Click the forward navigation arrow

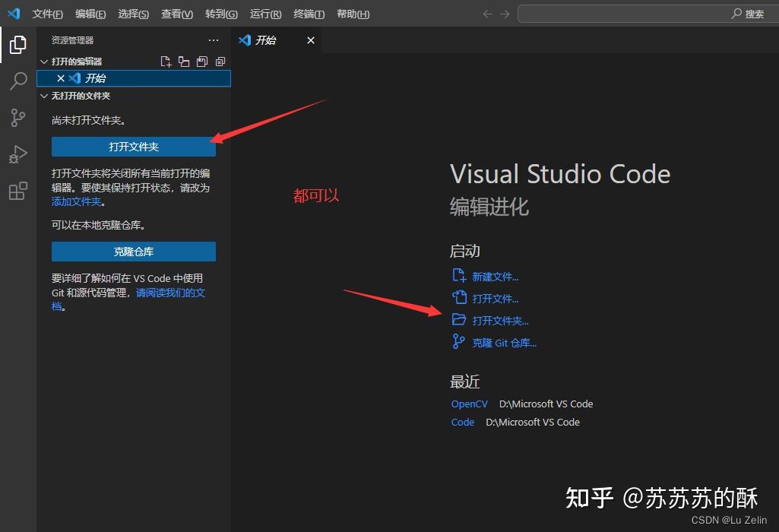coord(504,13)
